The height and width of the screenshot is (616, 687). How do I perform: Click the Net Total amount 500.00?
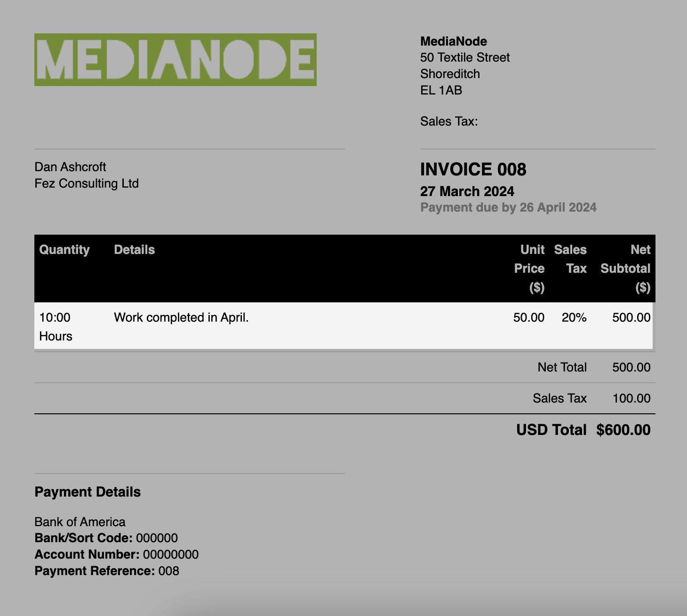631,367
